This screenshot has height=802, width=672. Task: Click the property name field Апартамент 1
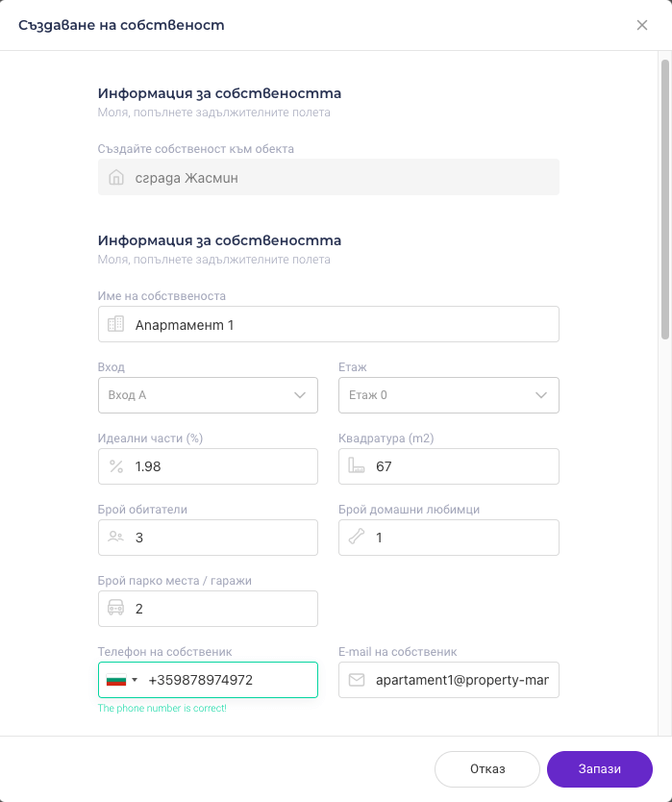[341, 324]
